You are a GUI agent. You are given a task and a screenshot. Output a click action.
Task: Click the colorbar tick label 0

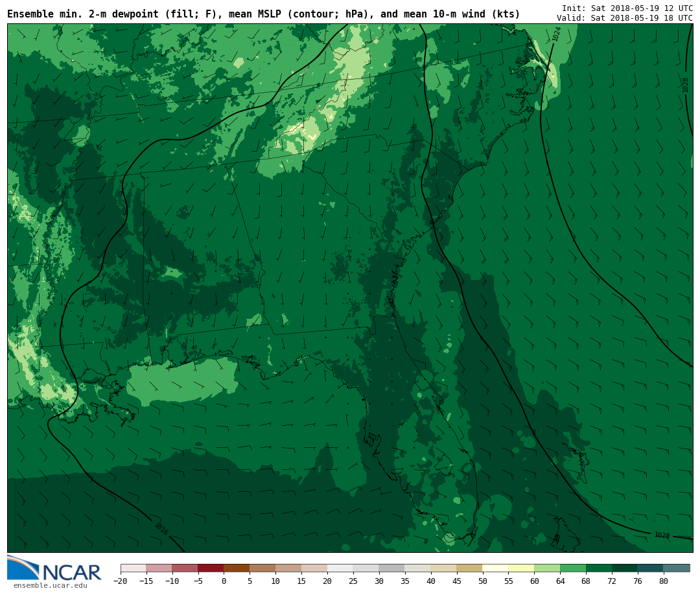pos(224,581)
